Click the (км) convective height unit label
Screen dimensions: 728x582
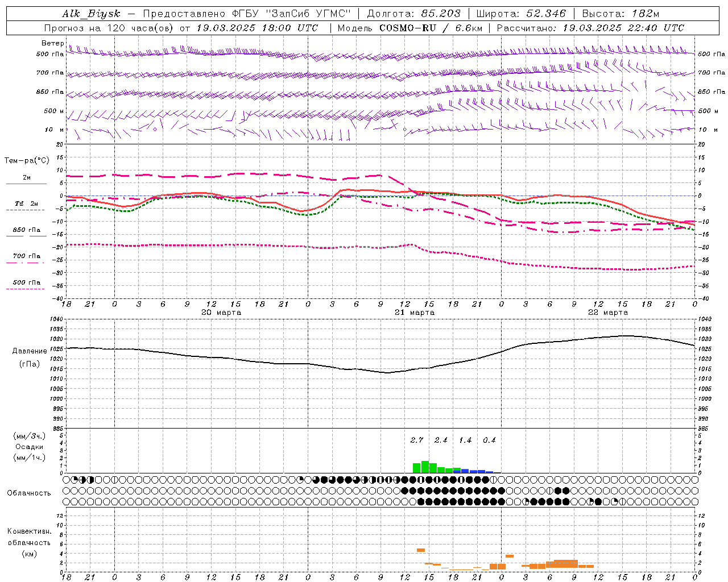pos(29,554)
